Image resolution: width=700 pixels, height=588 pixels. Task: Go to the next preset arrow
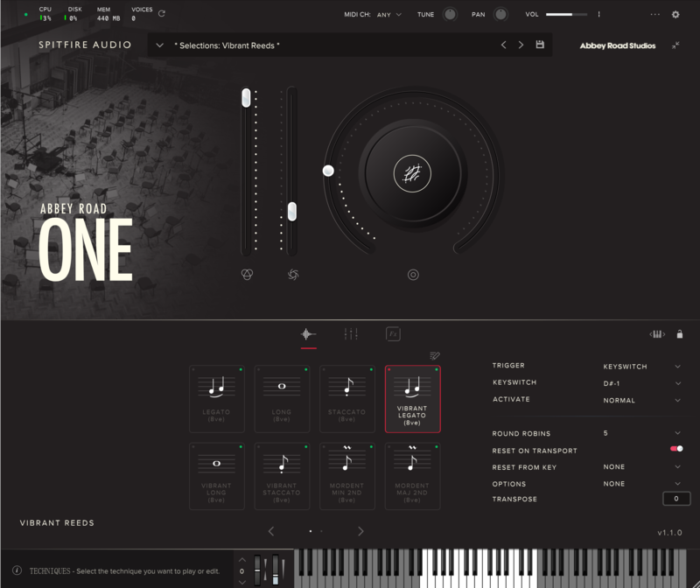[521, 45]
